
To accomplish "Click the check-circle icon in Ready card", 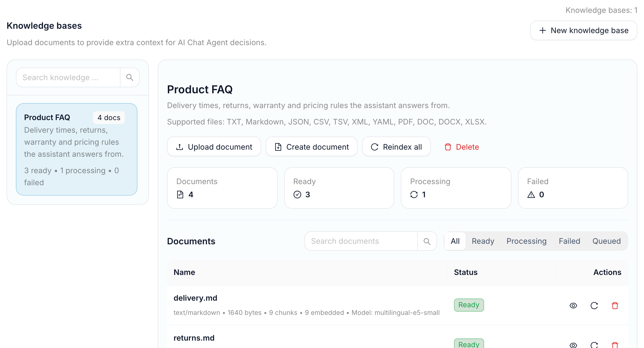I will [x=297, y=195].
